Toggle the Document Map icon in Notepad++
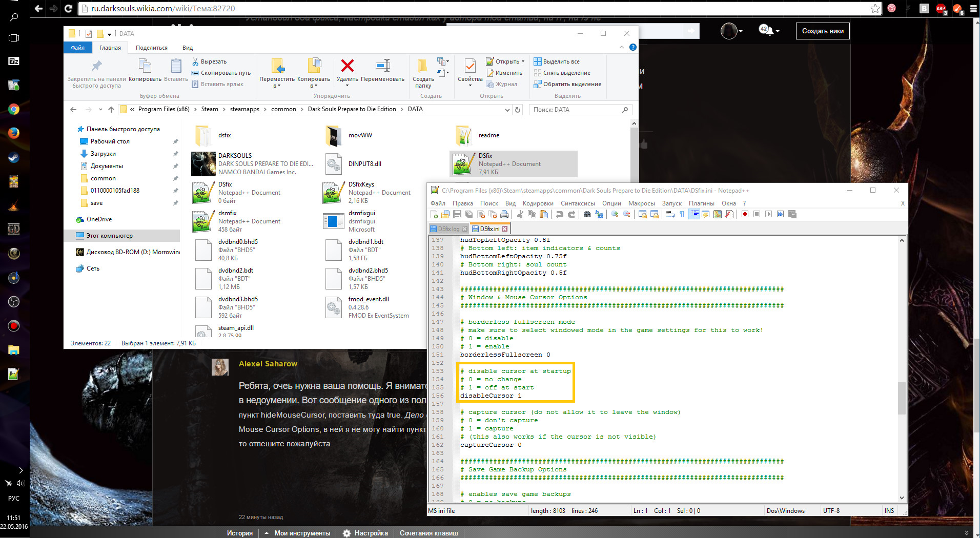This screenshot has height=538, width=980. tap(717, 214)
